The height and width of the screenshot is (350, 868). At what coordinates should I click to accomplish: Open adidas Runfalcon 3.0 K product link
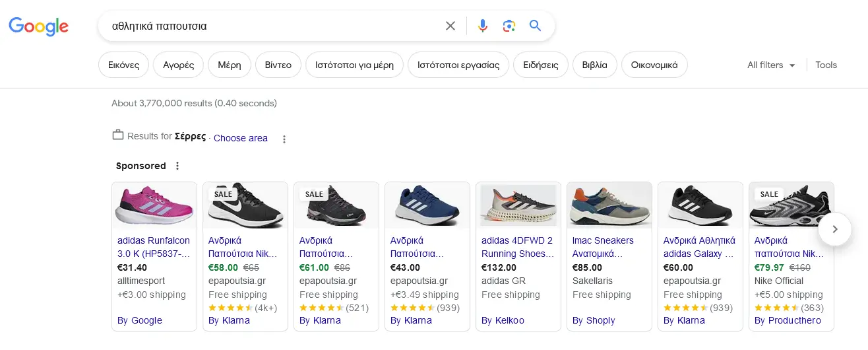(x=154, y=247)
